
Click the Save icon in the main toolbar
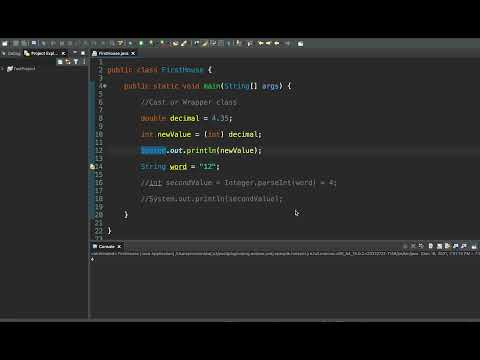[16, 43]
